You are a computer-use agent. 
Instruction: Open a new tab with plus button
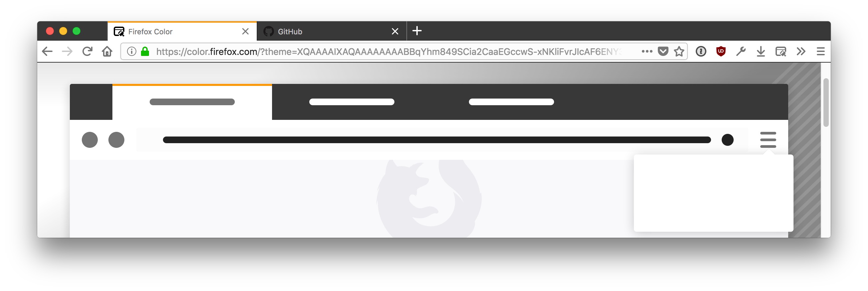coord(417,31)
